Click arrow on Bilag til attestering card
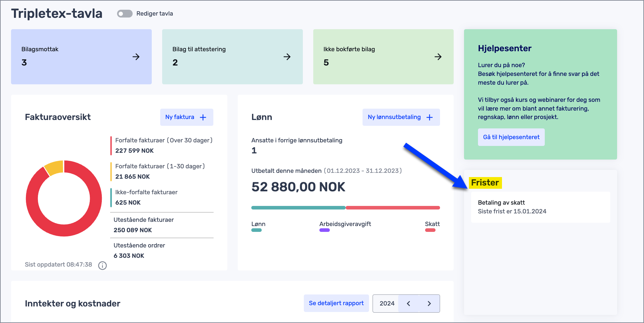The height and width of the screenshot is (323, 644). [x=287, y=57]
